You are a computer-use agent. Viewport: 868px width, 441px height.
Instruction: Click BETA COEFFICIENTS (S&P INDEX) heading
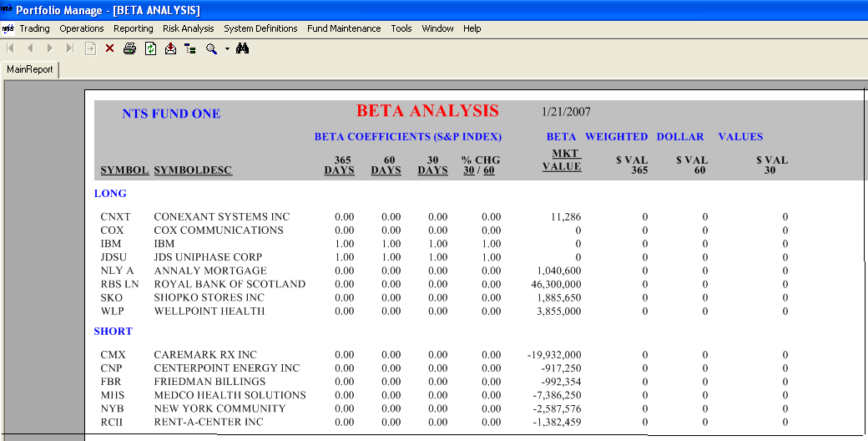point(408,136)
